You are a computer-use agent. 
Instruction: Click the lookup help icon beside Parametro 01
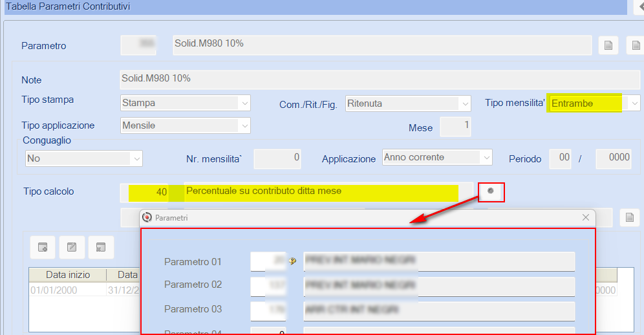pos(292,261)
